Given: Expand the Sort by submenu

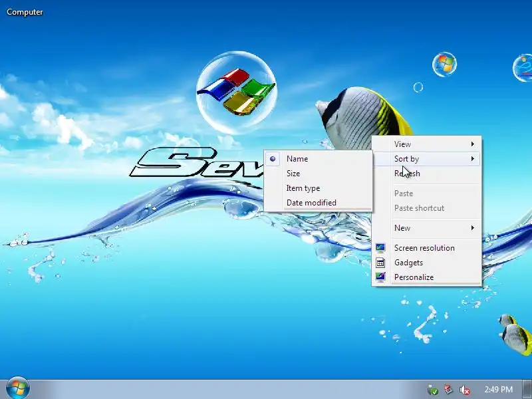Looking at the screenshot, I should (426, 159).
